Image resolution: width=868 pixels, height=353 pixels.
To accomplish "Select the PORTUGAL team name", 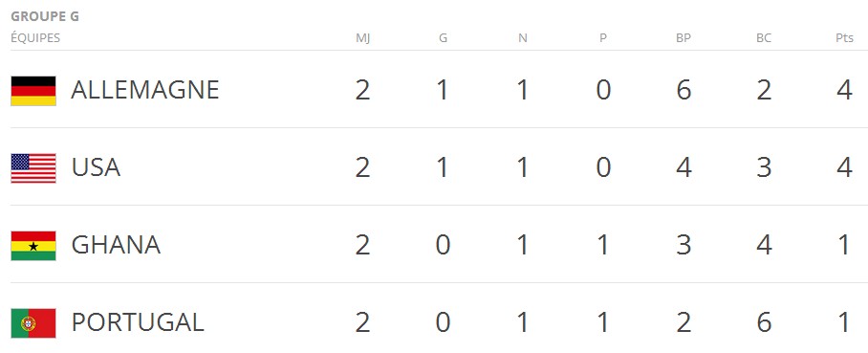I will coord(138,322).
